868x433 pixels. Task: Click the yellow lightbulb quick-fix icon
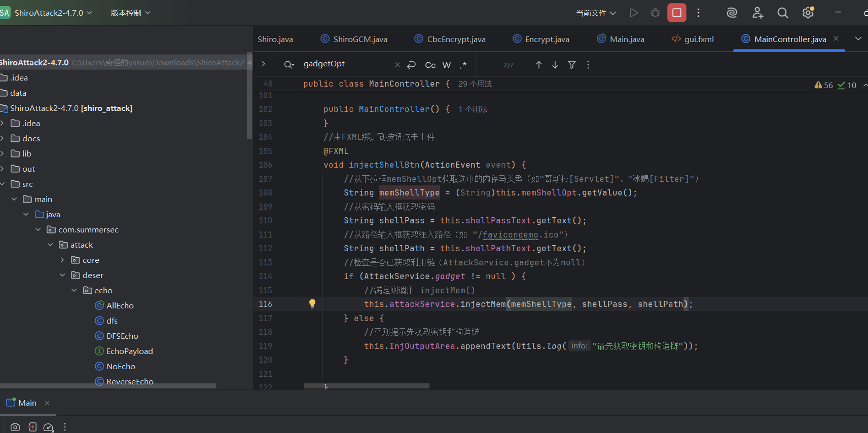click(x=312, y=304)
